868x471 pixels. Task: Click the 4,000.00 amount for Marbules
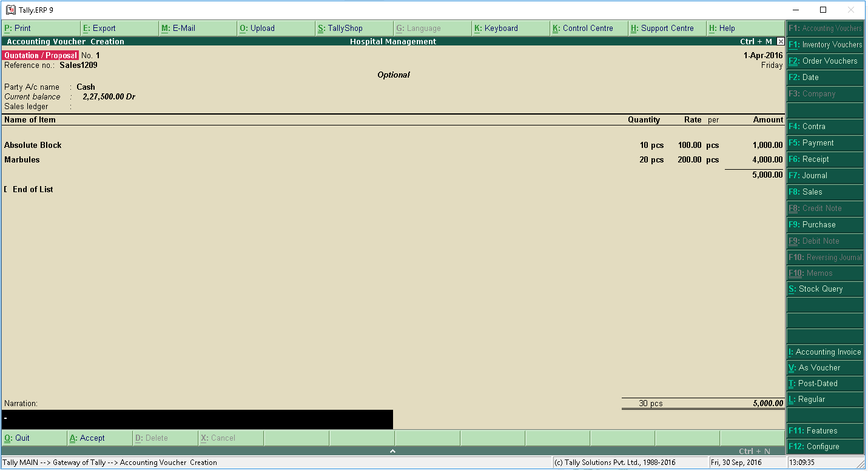click(x=767, y=160)
